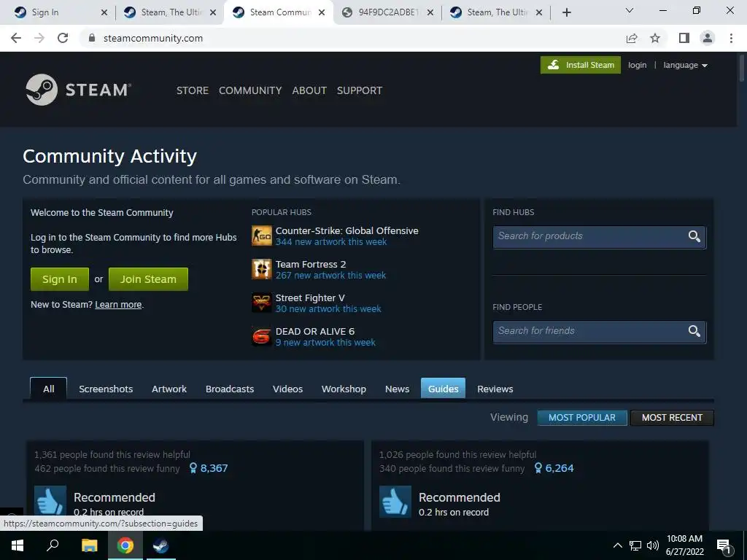Open Windows search from the taskbar
747x560 pixels.
53,545
